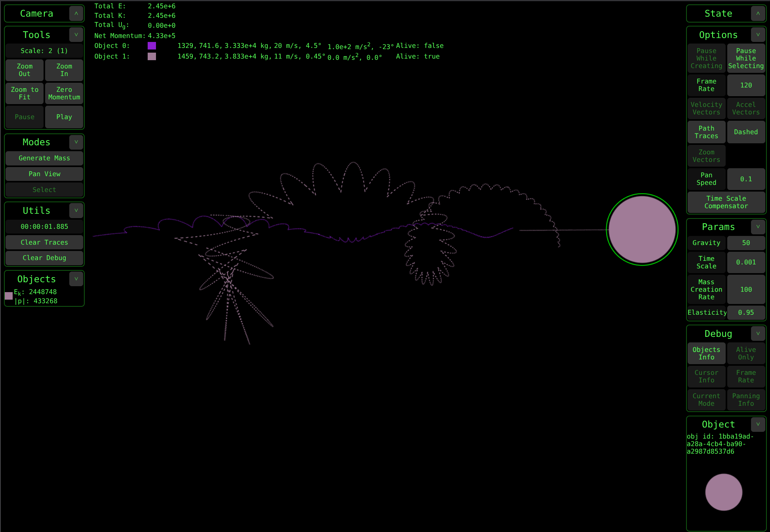Image resolution: width=770 pixels, height=532 pixels.
Task: Edit the Frame Rate value 120
Action: point(746,85)
